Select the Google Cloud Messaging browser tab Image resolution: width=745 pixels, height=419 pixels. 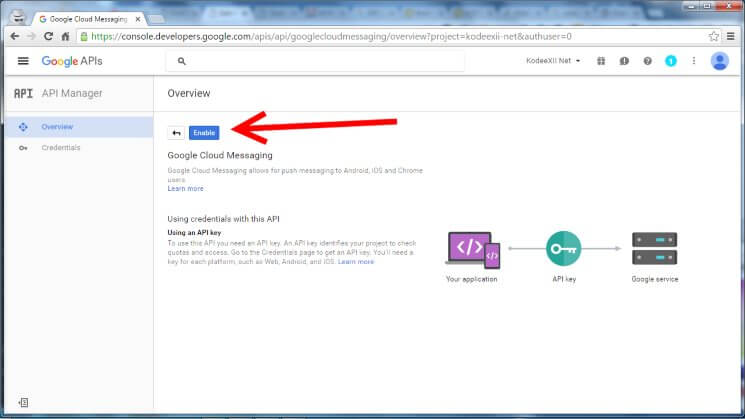point(88,19)
